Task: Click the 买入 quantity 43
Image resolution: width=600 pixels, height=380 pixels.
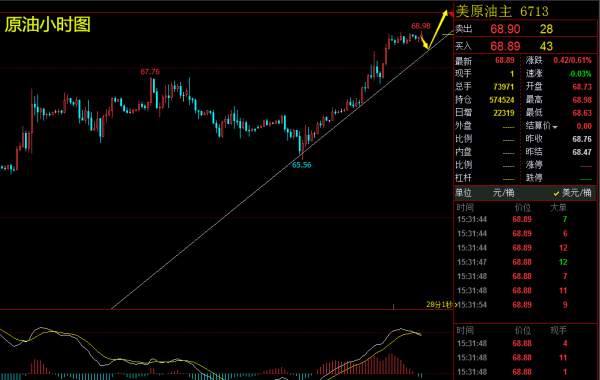Action: [x=546, y=46]
